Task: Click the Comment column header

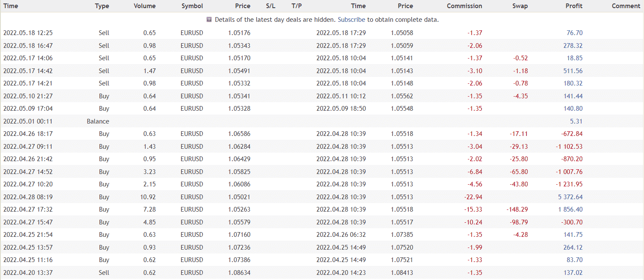Action: (626, 6)
